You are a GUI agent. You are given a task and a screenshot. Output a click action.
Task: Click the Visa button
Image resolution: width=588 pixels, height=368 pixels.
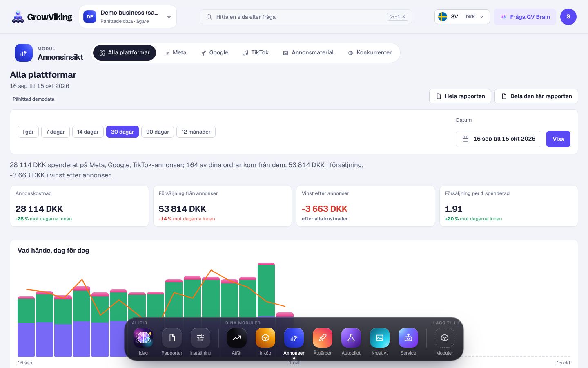pos(558,139)
